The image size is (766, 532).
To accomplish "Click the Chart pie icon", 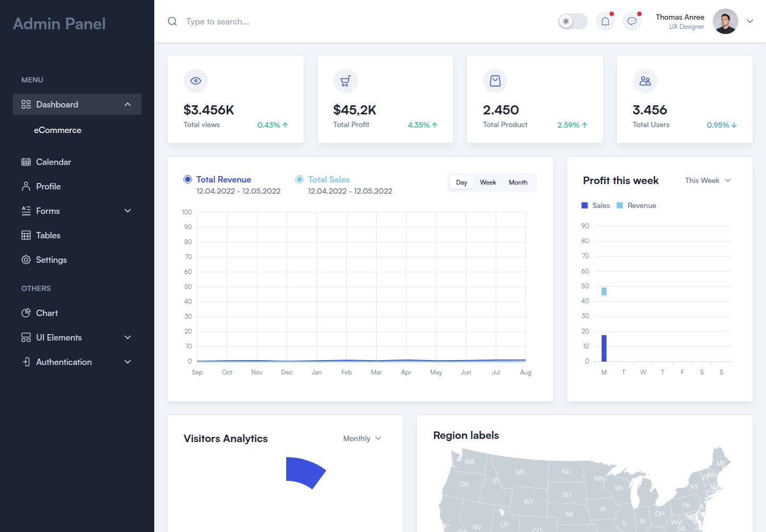I will coord(26,313).
